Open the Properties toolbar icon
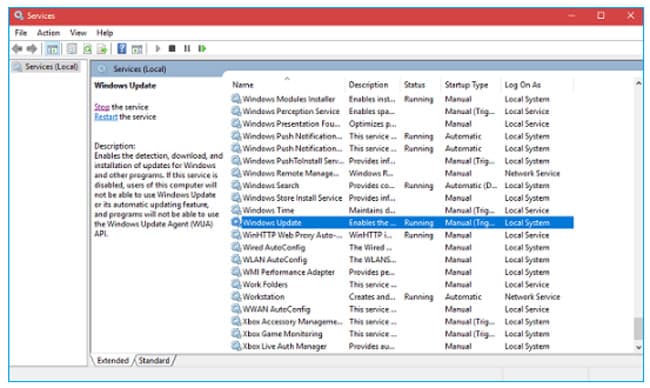 pos(71,49)
